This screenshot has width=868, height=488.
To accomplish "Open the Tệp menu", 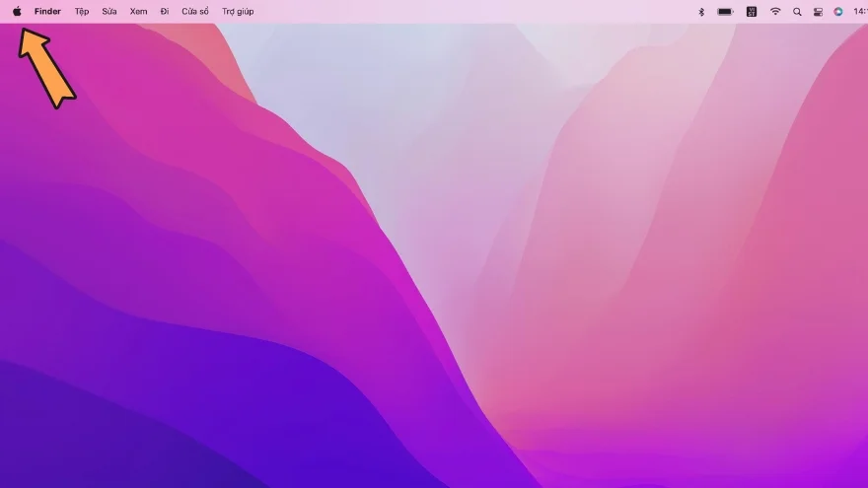I will pyautogui.click(x=82, y=12).
